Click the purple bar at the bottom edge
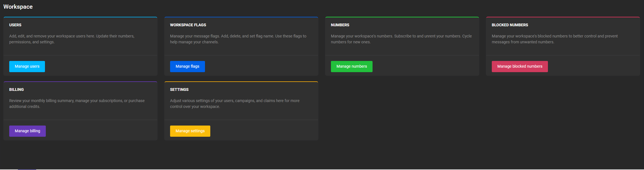644x170 pixels. [27, 169]
